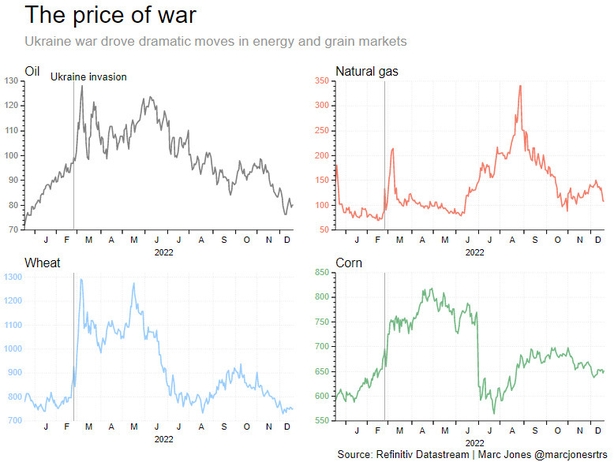Image resolution: width=614 pixels, height=462 pixels.
Task: Select the Wheat chart heading
Action: (x=42, y=263)
